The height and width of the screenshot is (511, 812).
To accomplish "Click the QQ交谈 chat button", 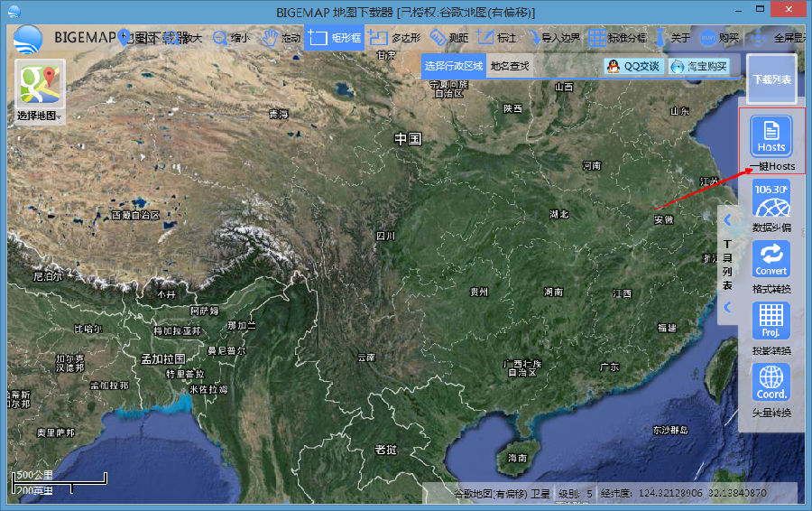I will click(634, 66).
